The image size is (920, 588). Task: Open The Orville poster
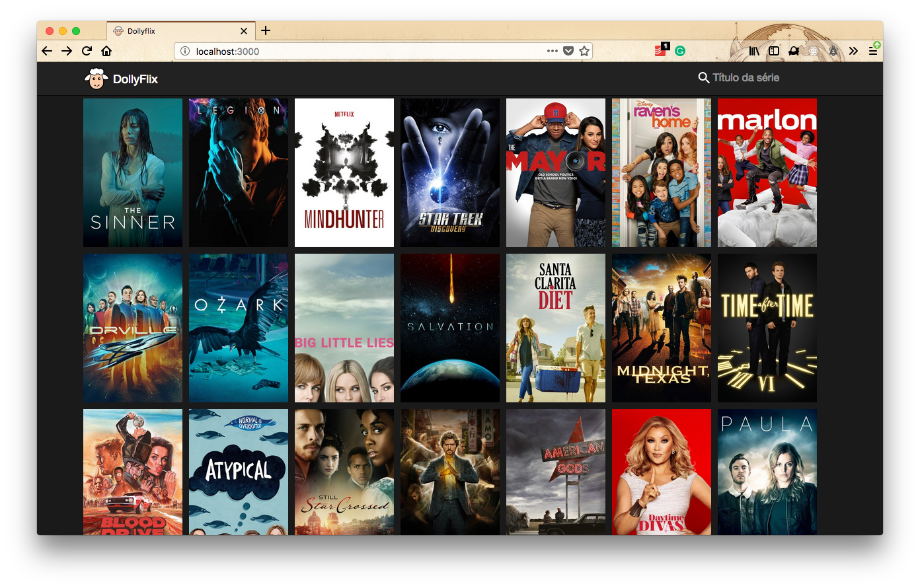click(133, 328)
